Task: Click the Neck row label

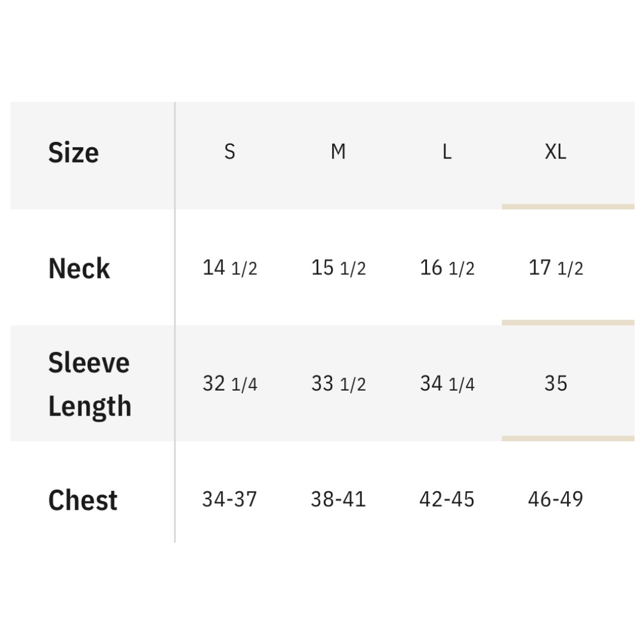Action: coord(79,268)
